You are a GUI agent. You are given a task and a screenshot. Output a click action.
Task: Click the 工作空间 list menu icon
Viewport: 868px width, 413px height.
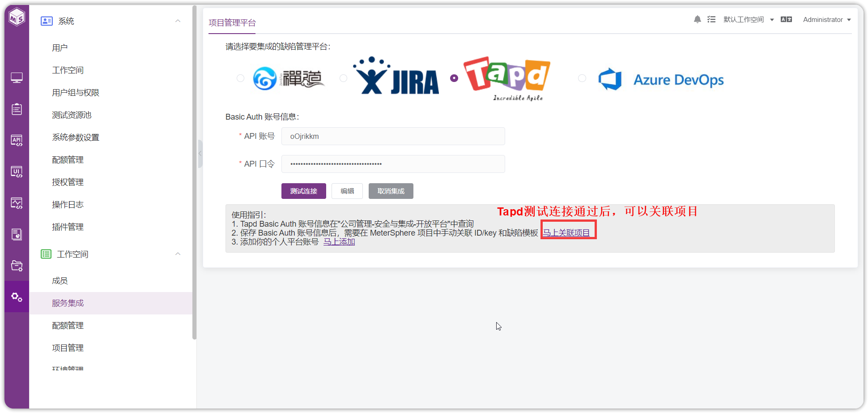click(46, 254)
